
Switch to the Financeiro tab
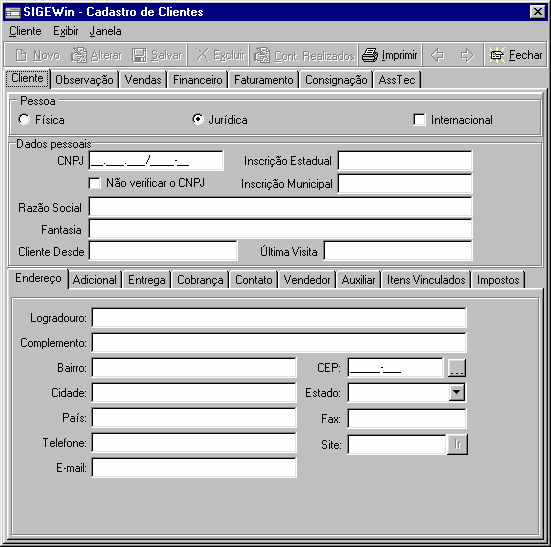[198, 80]
